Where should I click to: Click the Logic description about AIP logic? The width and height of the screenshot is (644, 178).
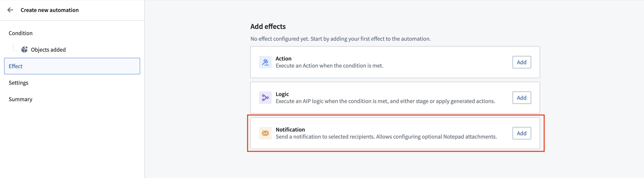[385, 101]
